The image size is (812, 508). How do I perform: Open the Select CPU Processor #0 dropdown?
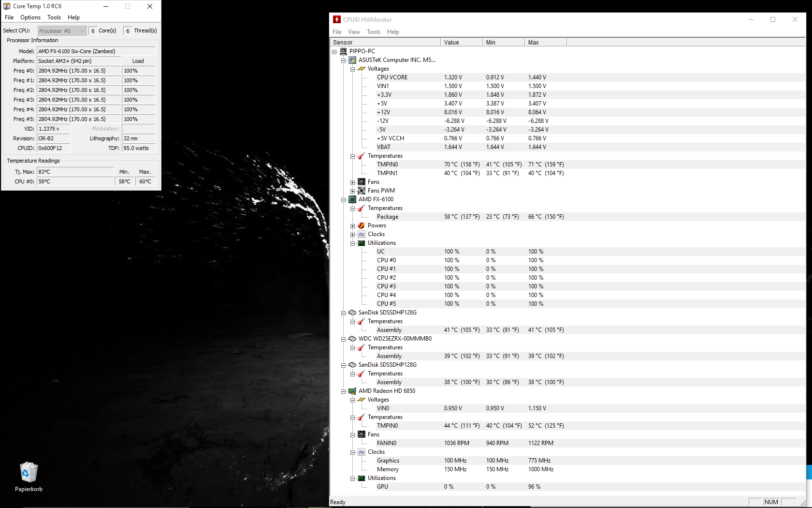[x=62, y=31]
